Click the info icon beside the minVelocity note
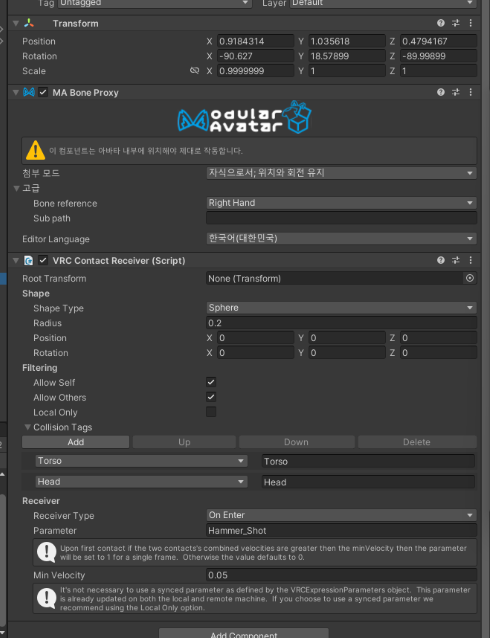 46,553
